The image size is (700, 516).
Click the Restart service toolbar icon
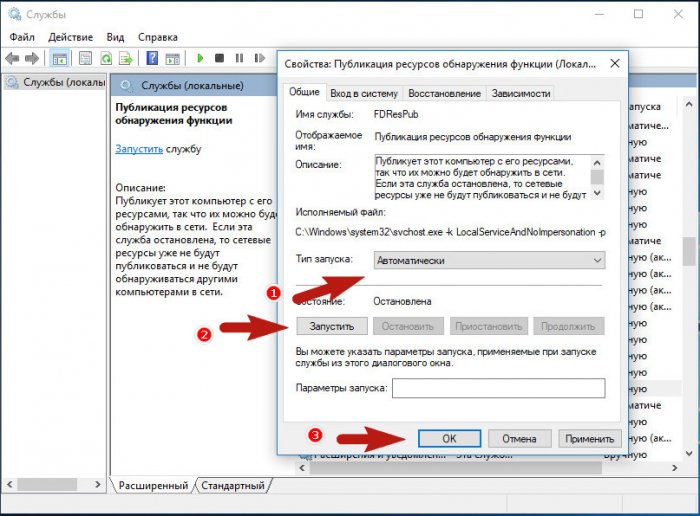tap(259, 58)
